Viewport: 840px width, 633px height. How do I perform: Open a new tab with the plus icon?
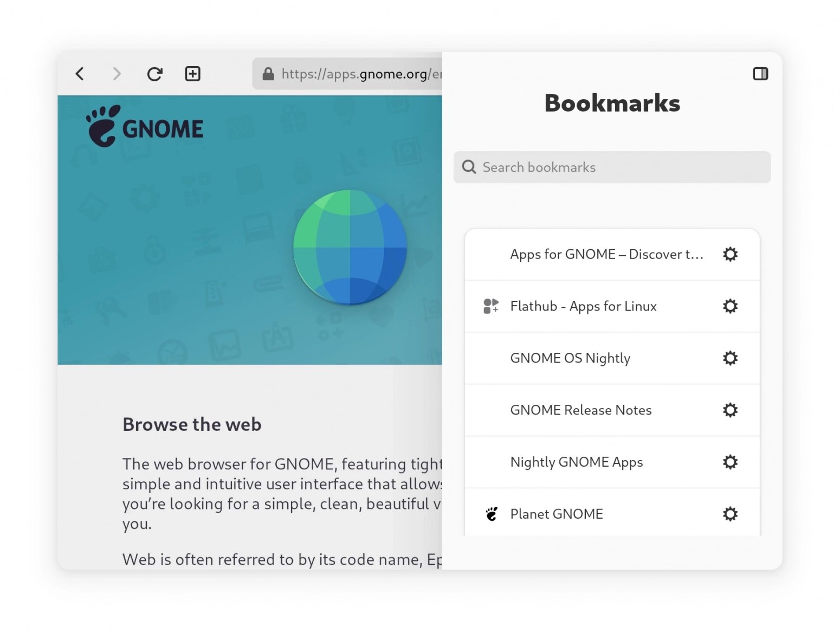tap(192, 74)
